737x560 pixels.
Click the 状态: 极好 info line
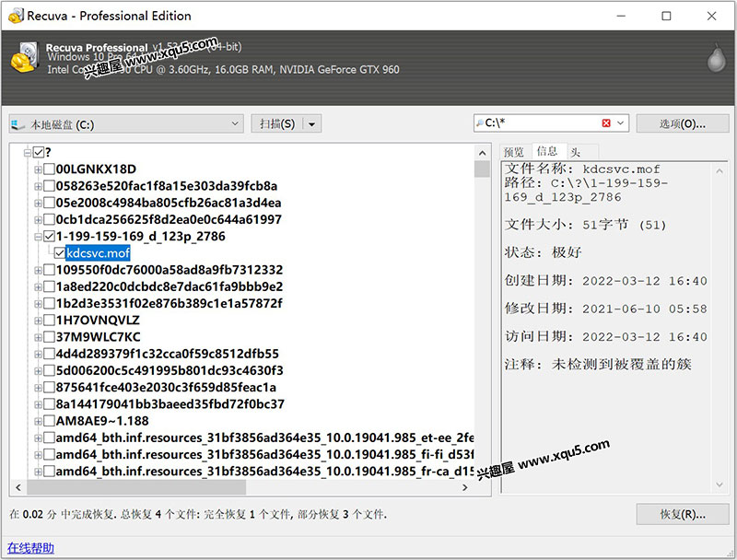tap(544, 252)
